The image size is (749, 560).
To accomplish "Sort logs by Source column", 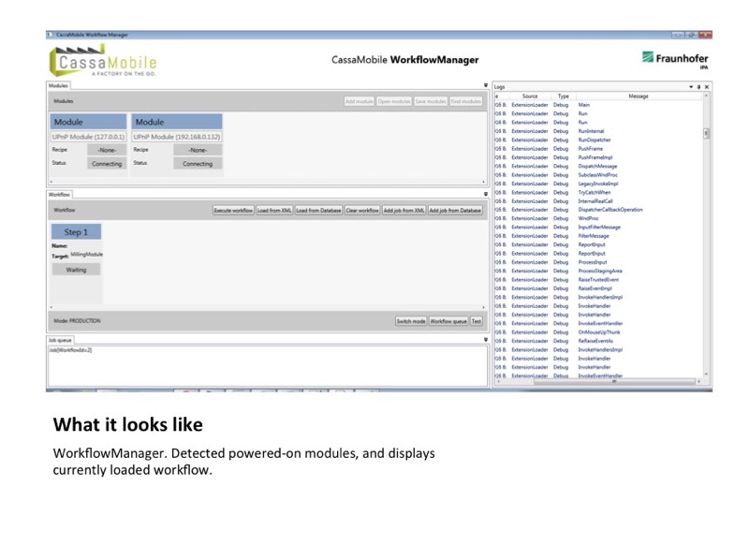I will (x=530, y=96).
